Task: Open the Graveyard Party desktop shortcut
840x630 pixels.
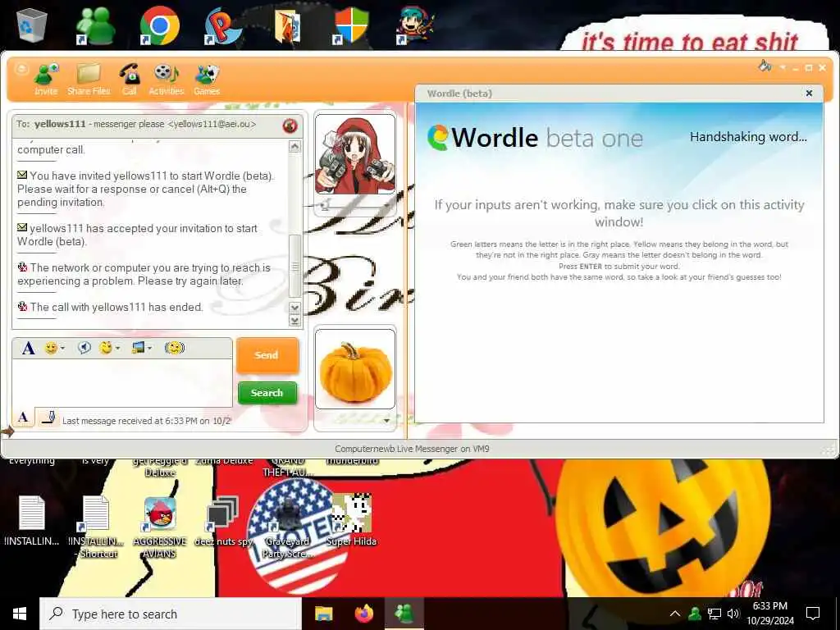Action: tap(288, 527)
